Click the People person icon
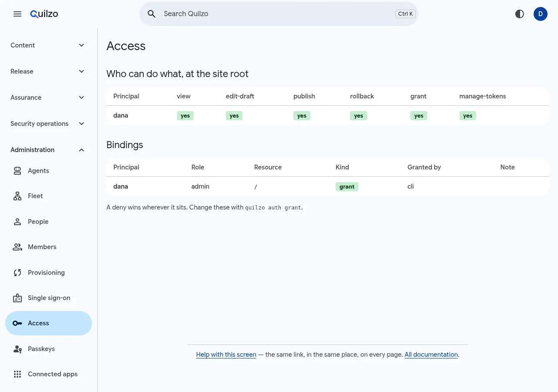Image resolution: width=558 pixels, height=392 pixels. (17, 222)
